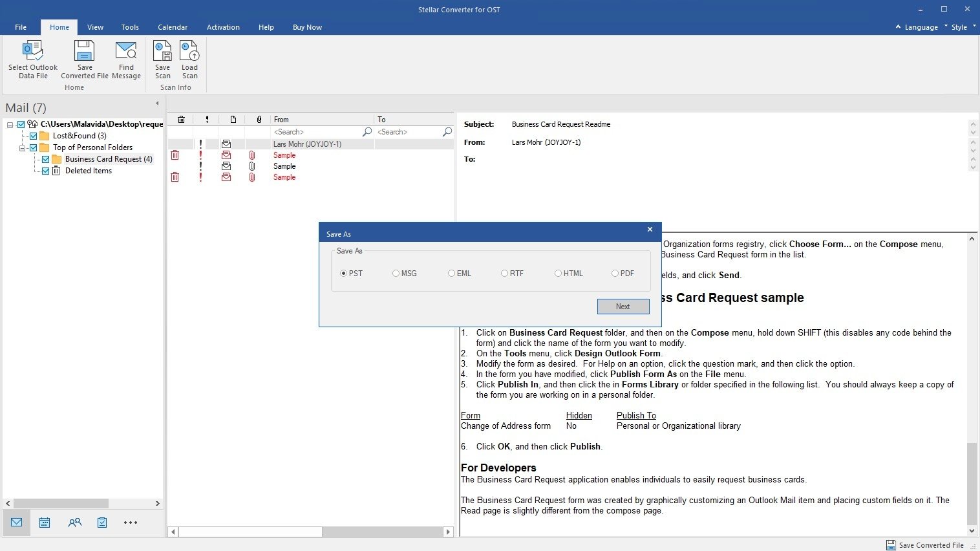Screen dimensions: 980x551
Task: Switch to Mail view icon in bottom navigation
Action: click(x=17, y=523)
